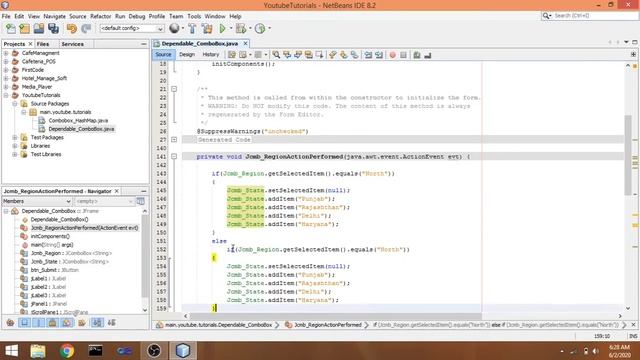Click the globe browser icon in toolbar
Image resolution: width=640 pixels, height=360 pixels.
[174, 28]
